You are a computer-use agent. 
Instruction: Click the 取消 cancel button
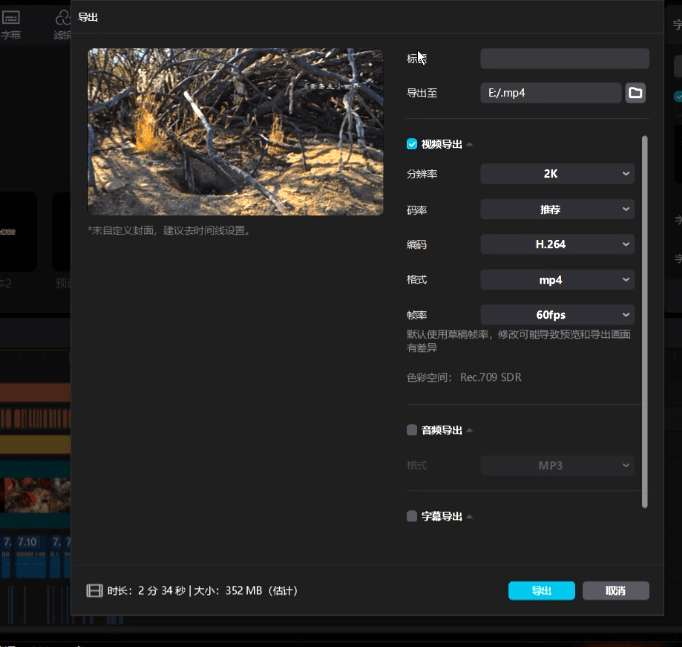point(616,590)
